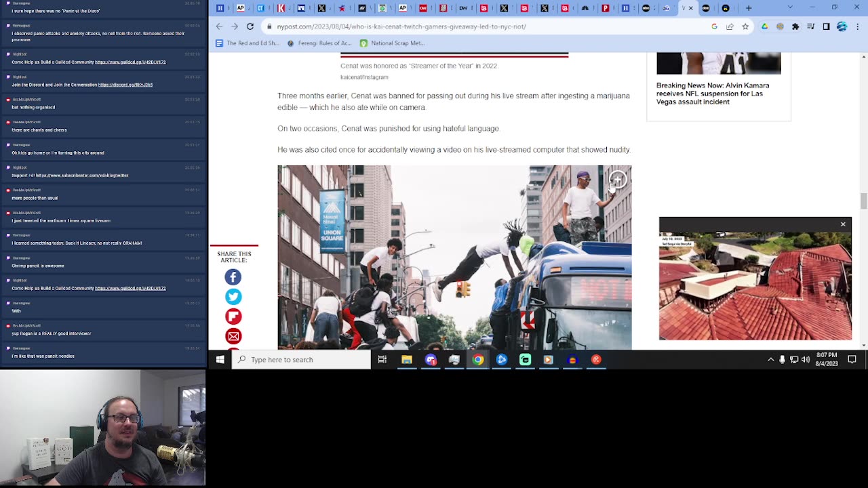
Task: Open the red R app on taskbar
Action: pos(596,360)
